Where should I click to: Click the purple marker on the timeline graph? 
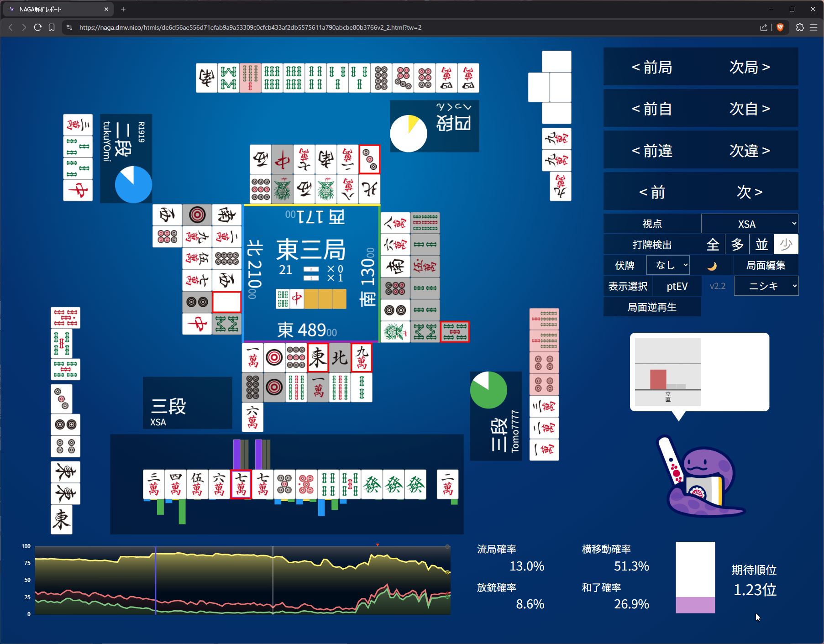coord(156,580)
